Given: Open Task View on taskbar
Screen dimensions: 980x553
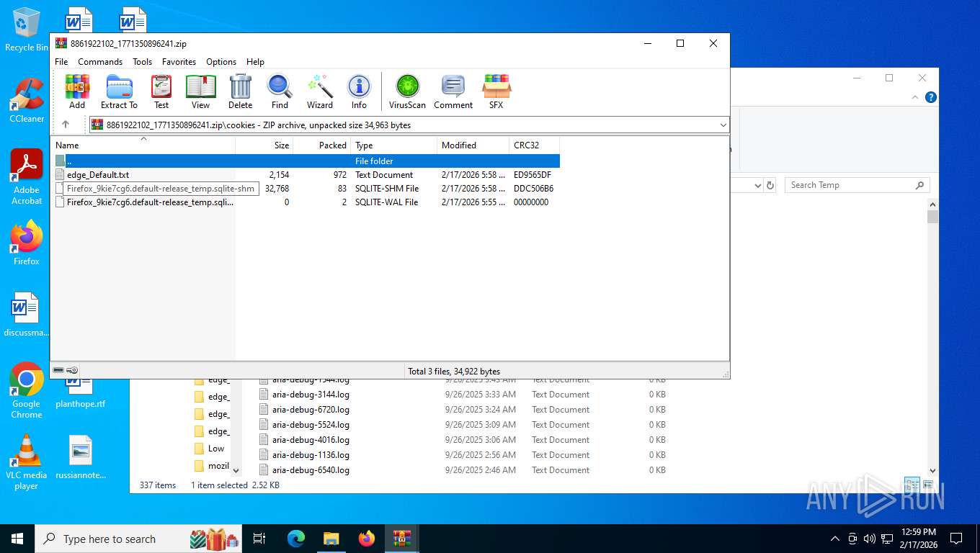Looking at the screenshot, I should 259,539.
